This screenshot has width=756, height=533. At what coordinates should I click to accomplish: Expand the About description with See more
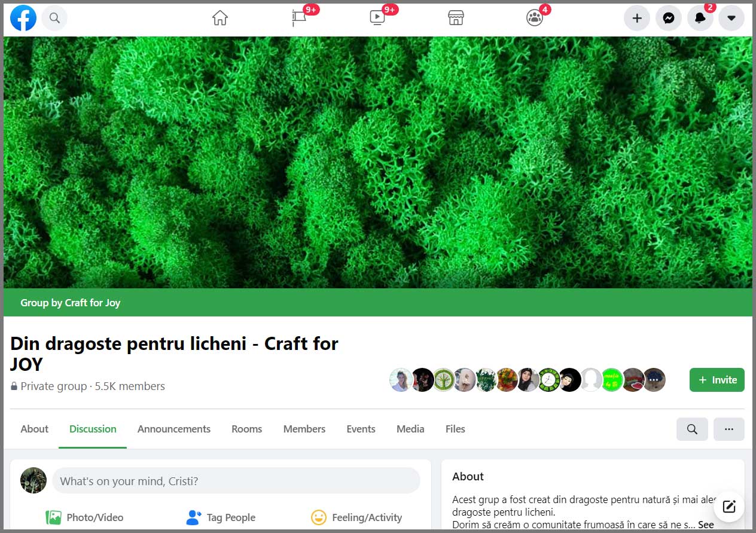pos(706,525)
